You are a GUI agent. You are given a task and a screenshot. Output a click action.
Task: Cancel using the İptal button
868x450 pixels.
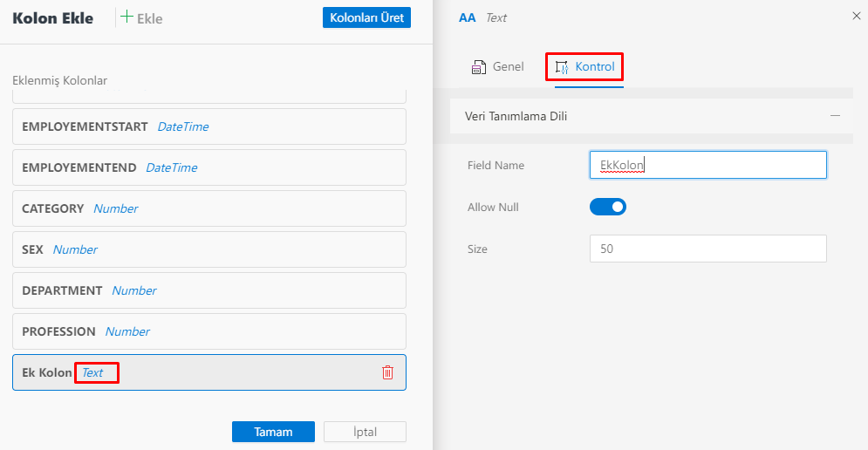point(365,432)
